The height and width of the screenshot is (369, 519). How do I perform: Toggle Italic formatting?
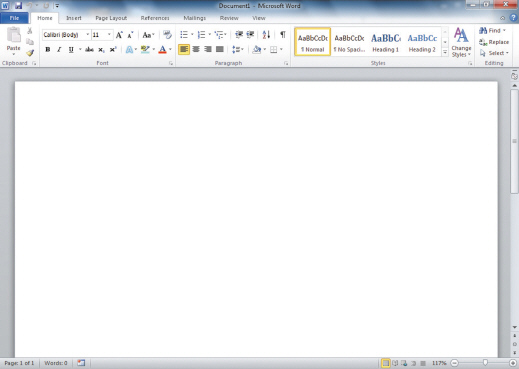coord(59,50)
